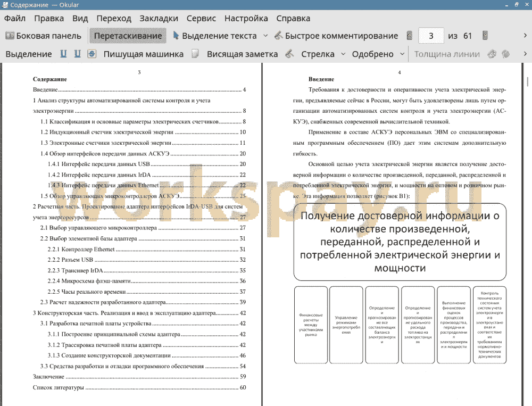The height and width of the screenshot is (406, 532).
Task: Click the diagram box Финансовые расчеты между участниками
Action: point(311,325)
